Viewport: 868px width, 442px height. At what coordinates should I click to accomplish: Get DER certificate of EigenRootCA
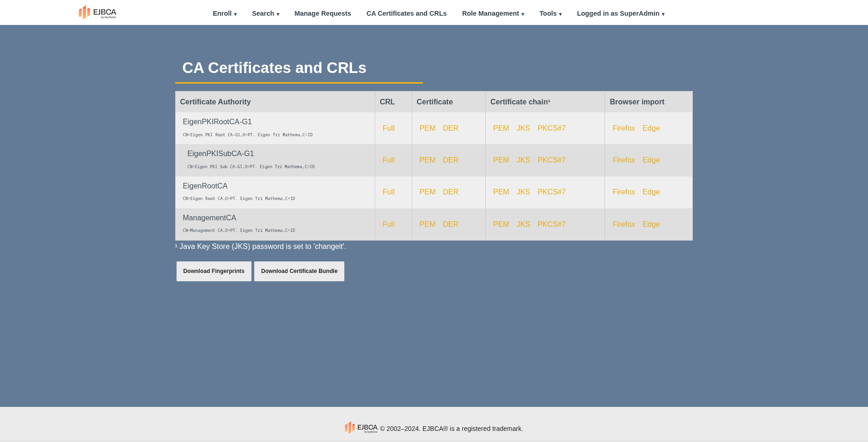pos(451,192)
